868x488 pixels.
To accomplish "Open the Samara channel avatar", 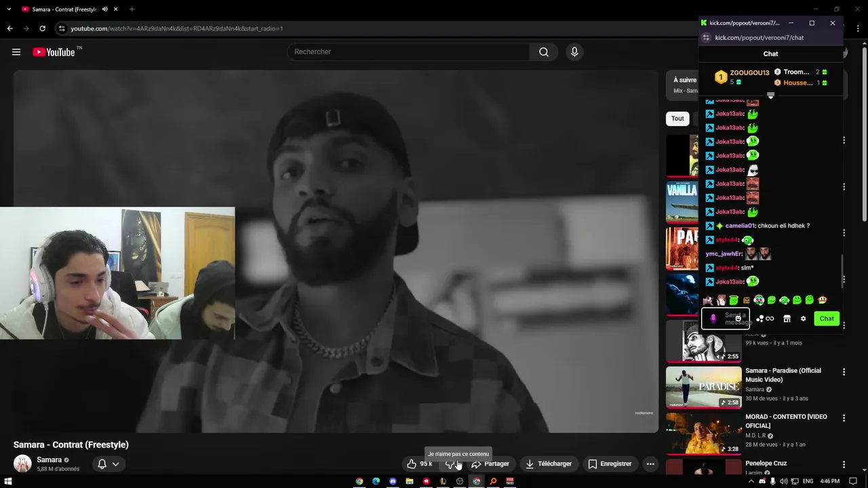I will click(22, 464).
